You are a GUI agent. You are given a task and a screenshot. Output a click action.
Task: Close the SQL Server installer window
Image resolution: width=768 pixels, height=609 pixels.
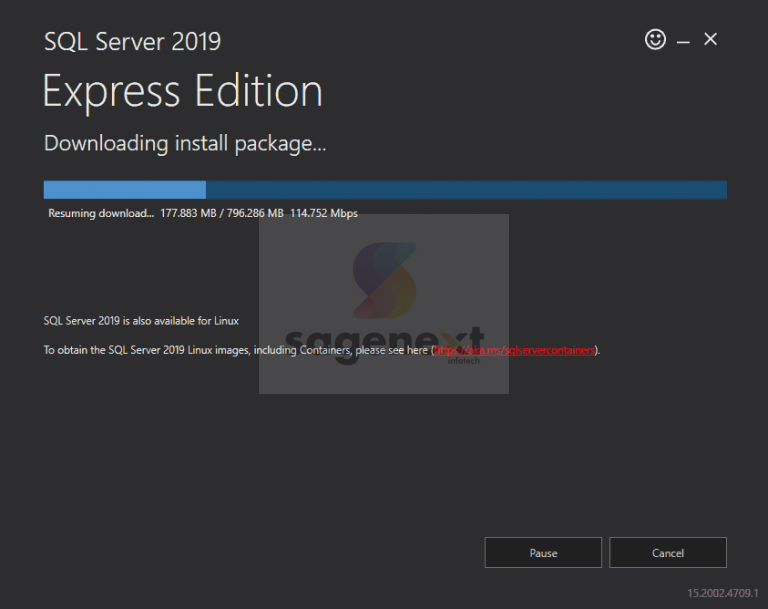click(710, 39)
